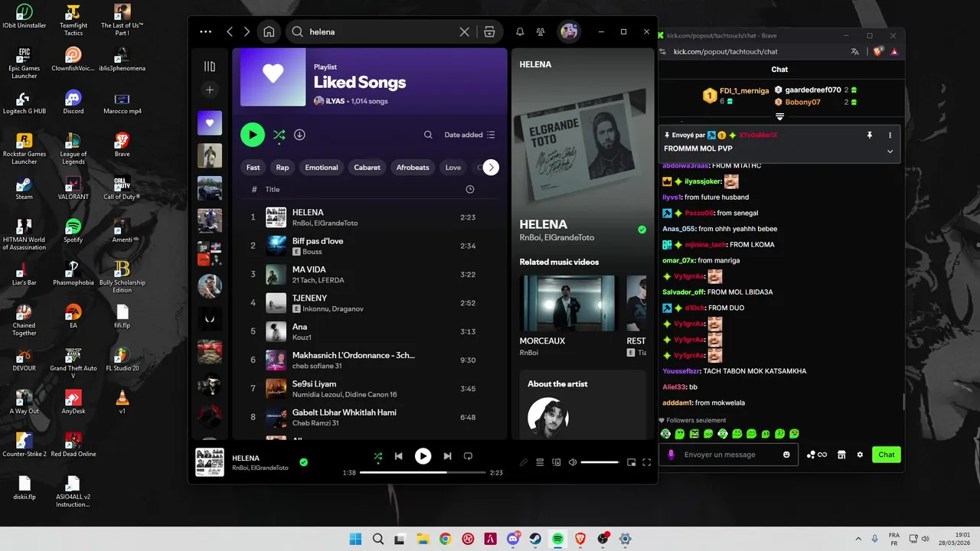This screenshot has width=980, height=551.
Task: Search within the Liked Songs playlist
Action: click(x=428, y=135)
